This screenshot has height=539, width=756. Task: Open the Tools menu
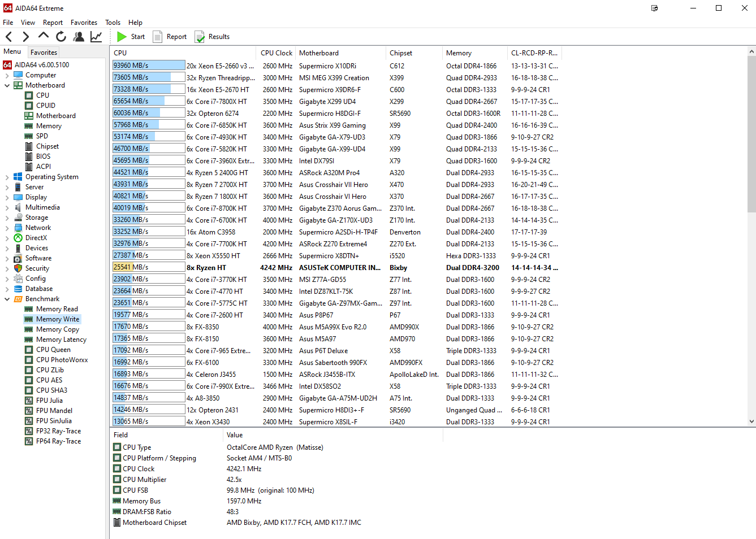pos(113,23)
